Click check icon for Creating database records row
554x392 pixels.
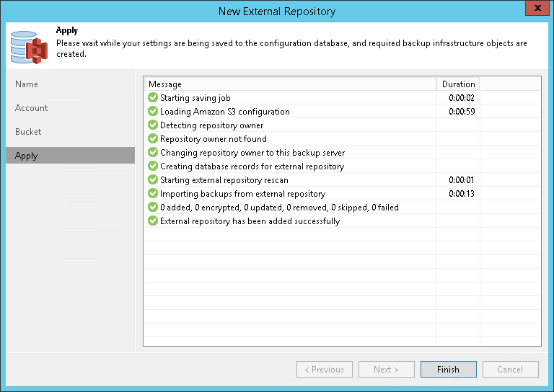tap(153, 166)
